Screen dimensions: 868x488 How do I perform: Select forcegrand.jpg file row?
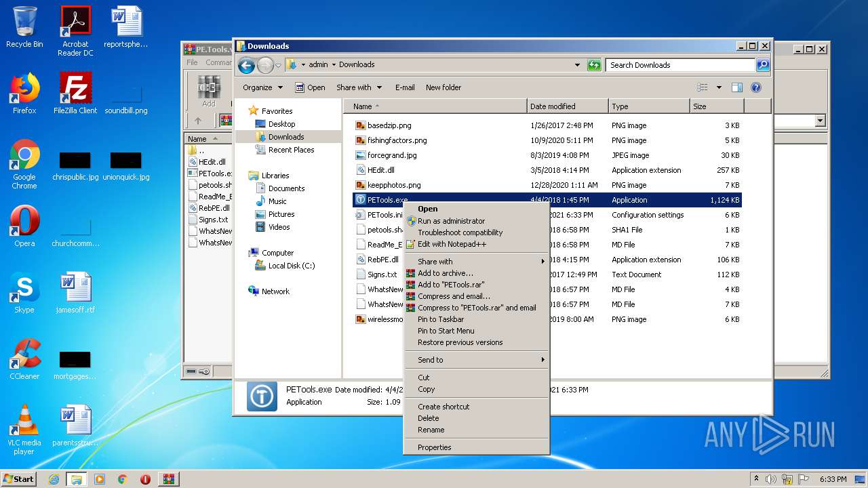547,155
